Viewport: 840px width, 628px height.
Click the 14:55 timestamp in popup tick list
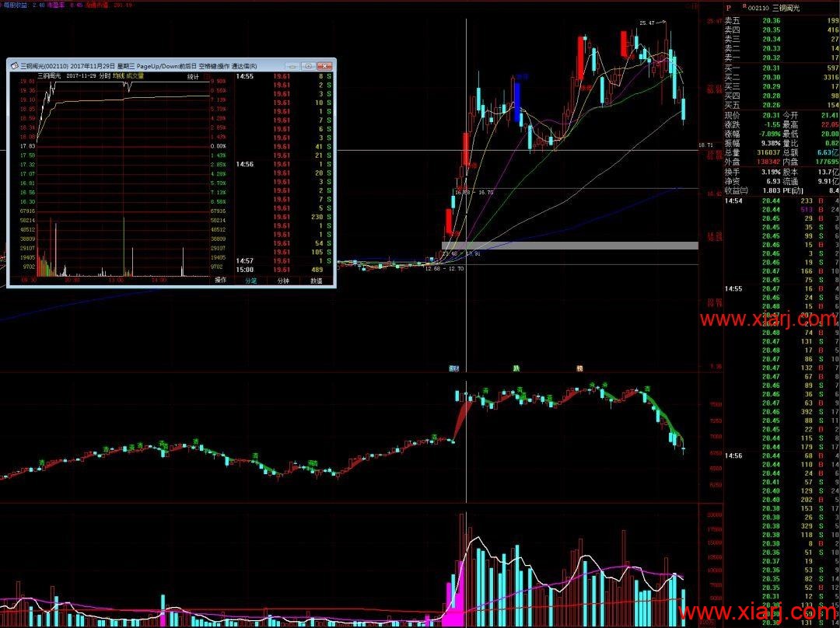pyautogui.click(x=244, y=77)
